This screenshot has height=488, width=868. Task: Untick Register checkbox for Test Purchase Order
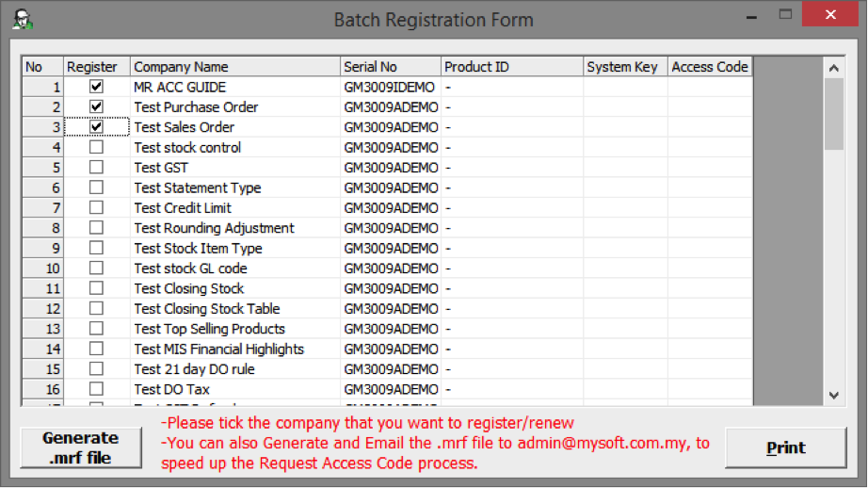click(x=96, y=106)
